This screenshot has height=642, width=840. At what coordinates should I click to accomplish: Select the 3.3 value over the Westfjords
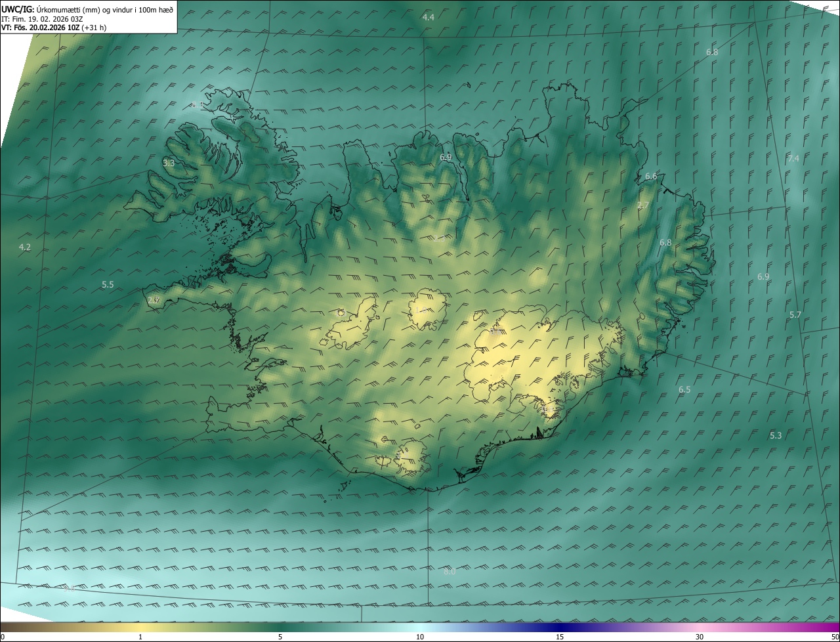click(169, 163)
